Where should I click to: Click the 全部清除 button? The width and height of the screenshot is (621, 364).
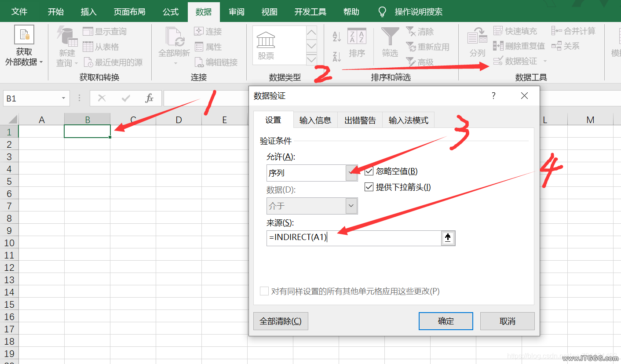pos(281,321)
